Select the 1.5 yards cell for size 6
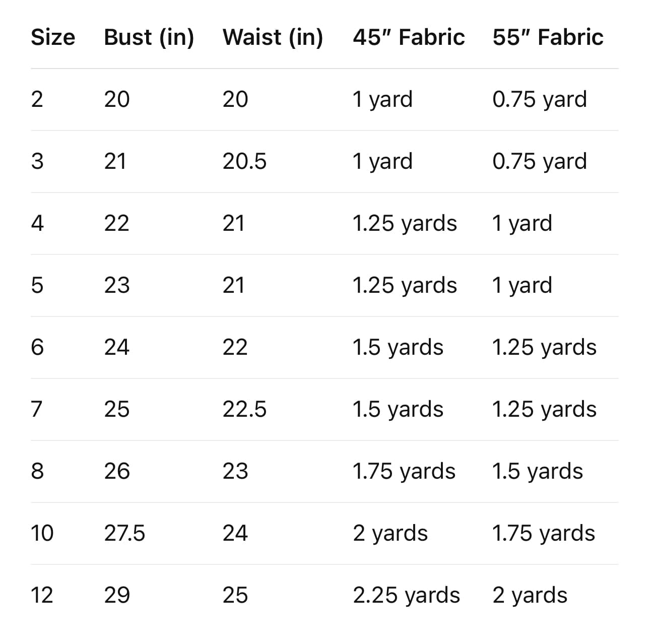This screenshot has width=650, height=644. [x=398, y=347]
